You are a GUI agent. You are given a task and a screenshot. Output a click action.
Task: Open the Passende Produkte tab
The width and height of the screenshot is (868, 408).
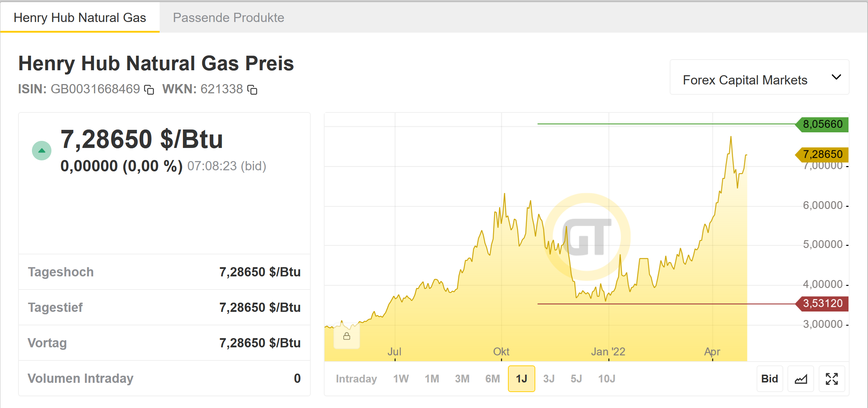228,17
